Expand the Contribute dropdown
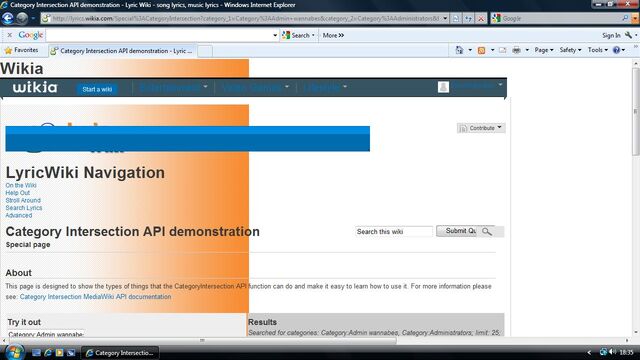 pyautogui.click(x=481, y=128)
